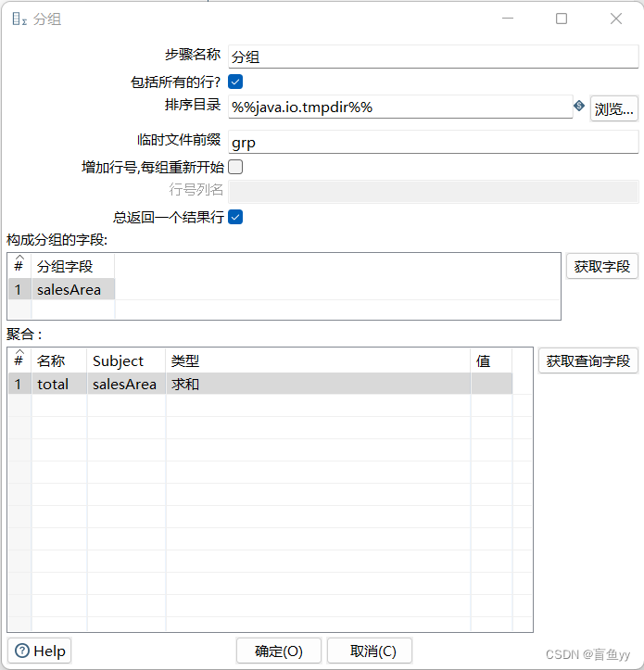Image resolution: width=644 pixels, height=670 pixels.
Task: Toggle '包括所有的行?' checkbox
Action: click(x=235, y=82)
